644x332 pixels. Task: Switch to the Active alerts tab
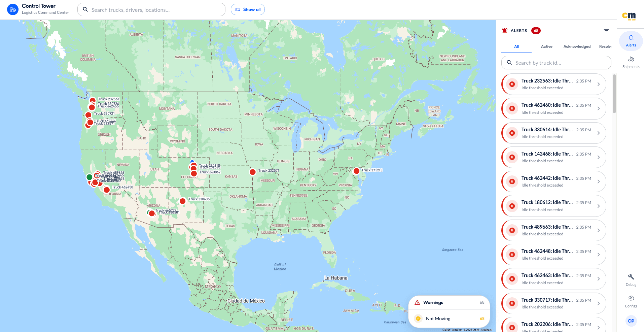tap(547, 46)
